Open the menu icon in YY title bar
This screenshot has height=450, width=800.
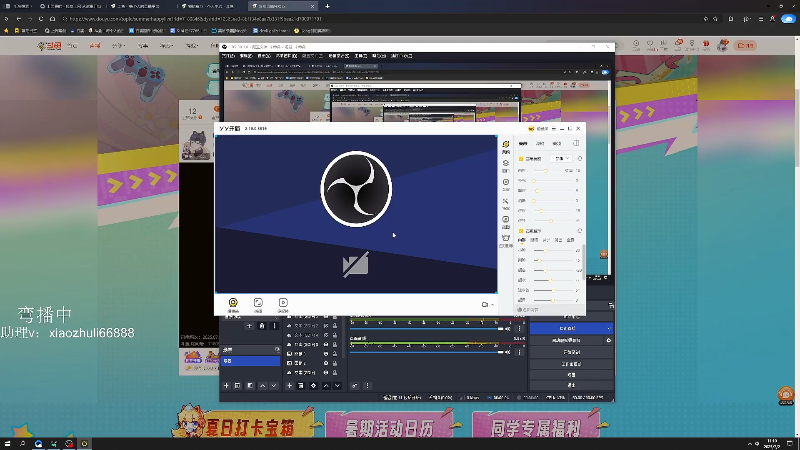point(554,129)
